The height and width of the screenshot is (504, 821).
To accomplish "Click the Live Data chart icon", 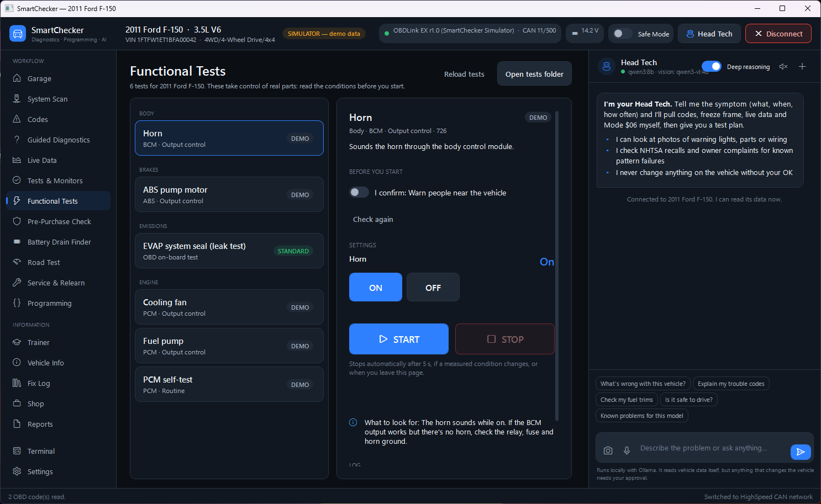I will tap(17, 160).
